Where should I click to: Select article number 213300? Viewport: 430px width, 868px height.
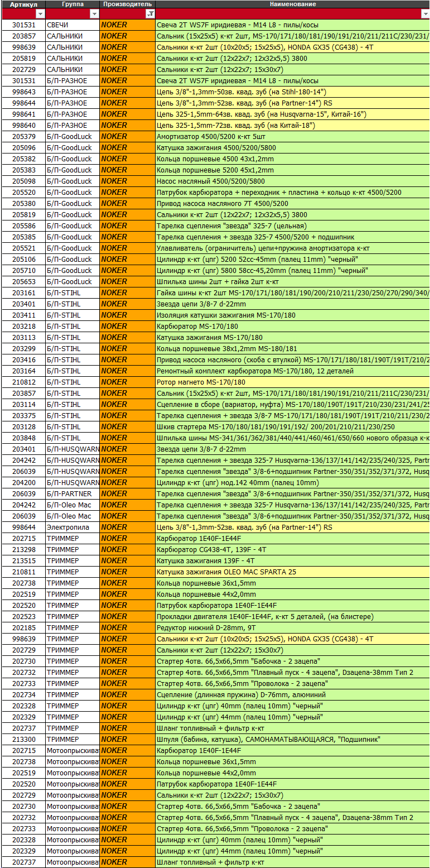pos(23,740)
